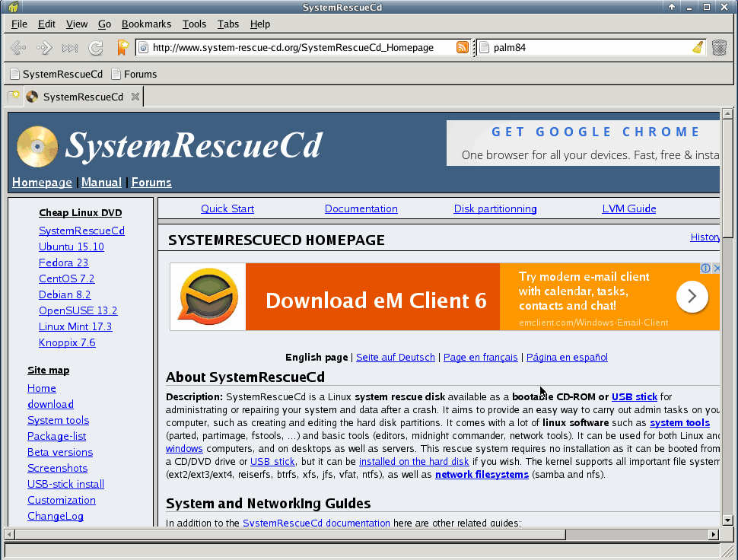
Task: Open the Screenshots page from the sidebar
Action: coord(57,468)
